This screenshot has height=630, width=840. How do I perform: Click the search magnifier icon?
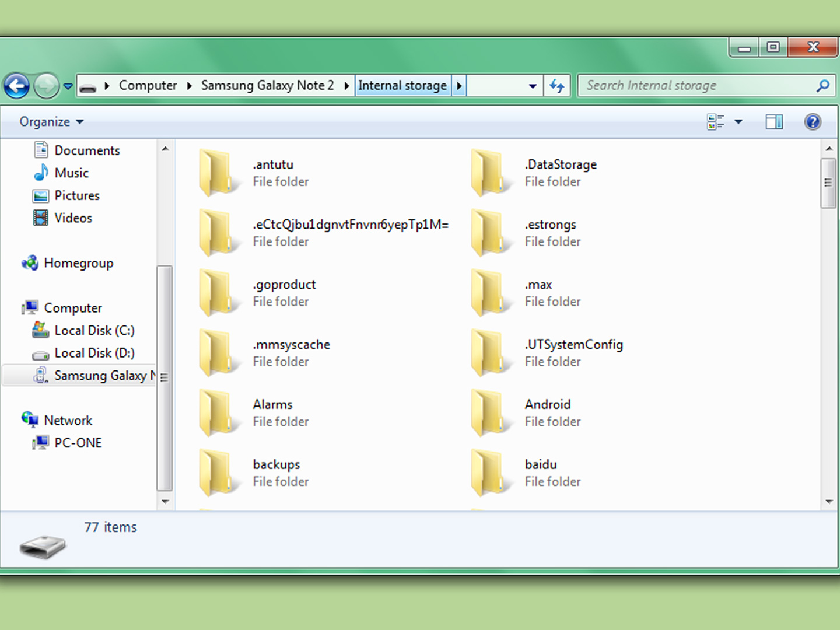[823, 86]
